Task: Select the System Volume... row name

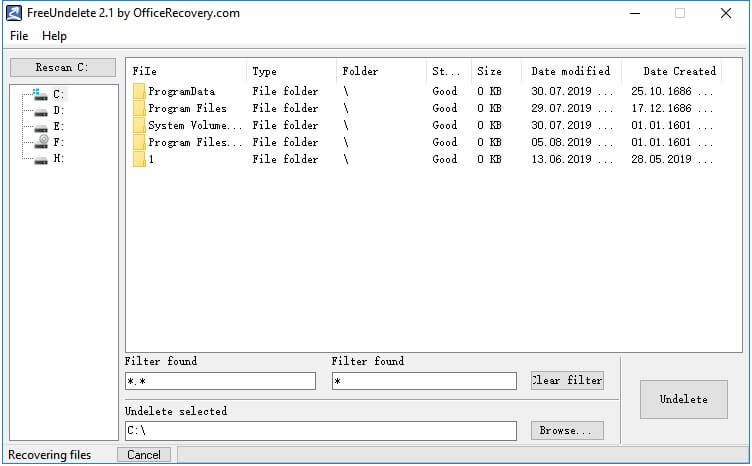Action: point(195,126)
